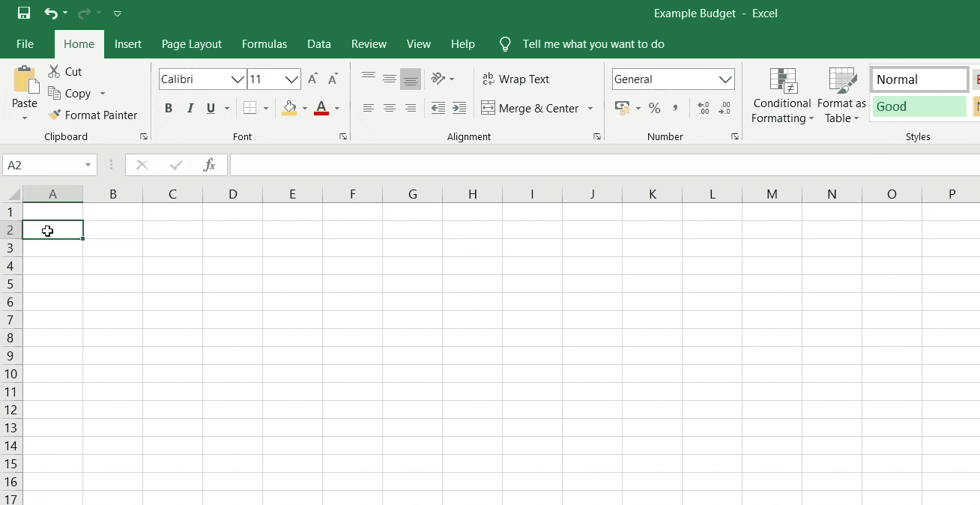
Task: Switch to the Formulas tab
Action: point(264,44)
